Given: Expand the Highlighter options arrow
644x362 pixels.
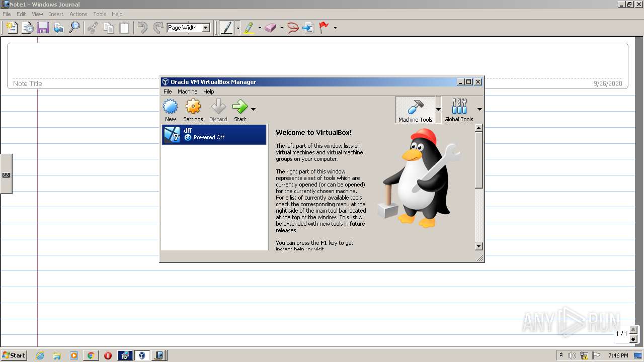Looking at the screenshot, I should 260,28.
